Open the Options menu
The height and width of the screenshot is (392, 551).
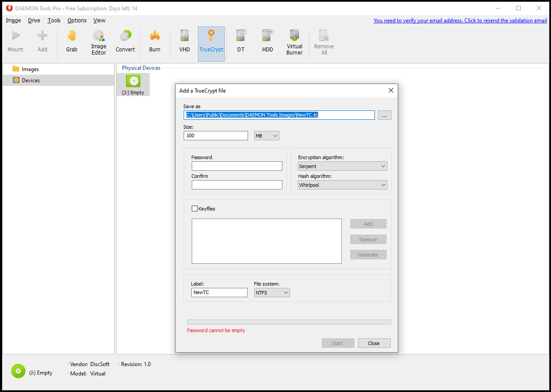(77, 21)
